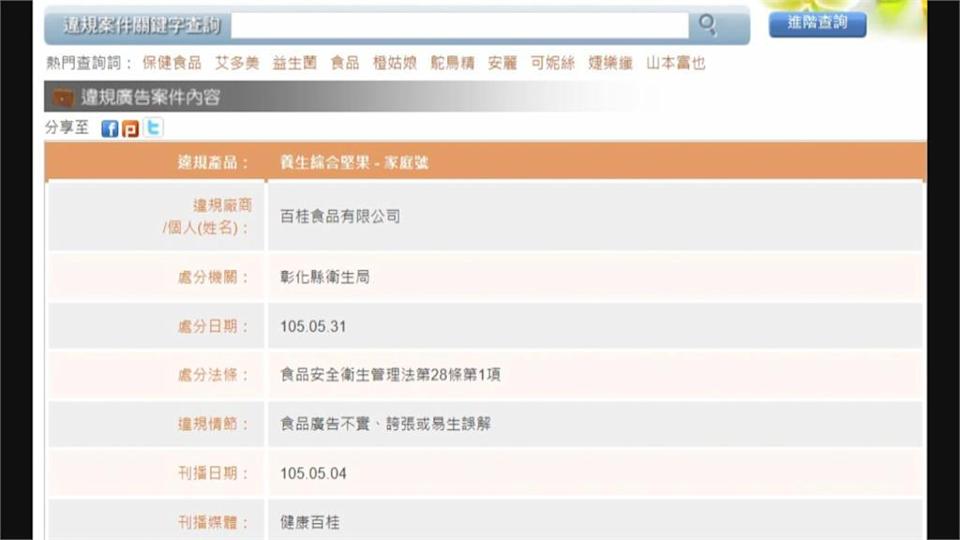This screenshot has width=960, height=540.
Task: Click product name 養生綜合堅果 - 家庭號
Action: click(x=354, y=162)
